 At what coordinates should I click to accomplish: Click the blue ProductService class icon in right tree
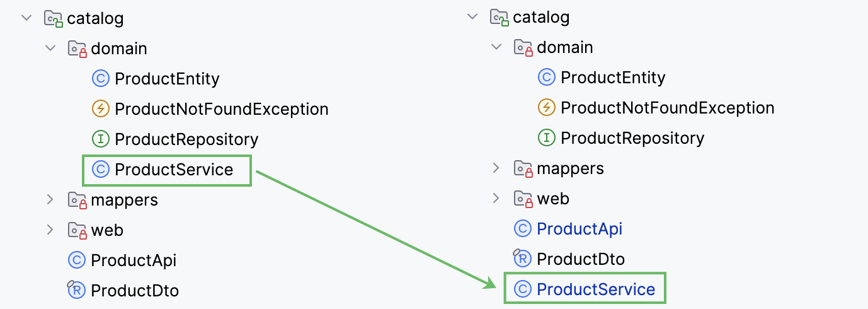point(522,289)
